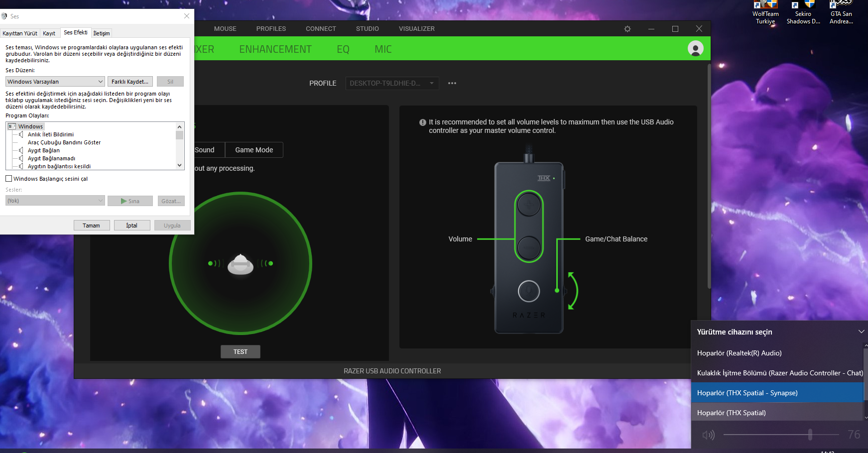Click the THX logo on the controller image
This screenshot has height=453, width=868.
[544, 178]
